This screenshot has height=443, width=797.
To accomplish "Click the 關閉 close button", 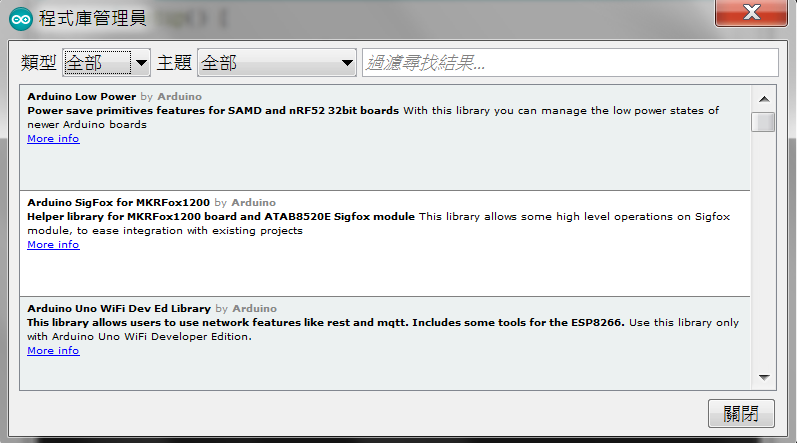I will (x=741, y=414).
